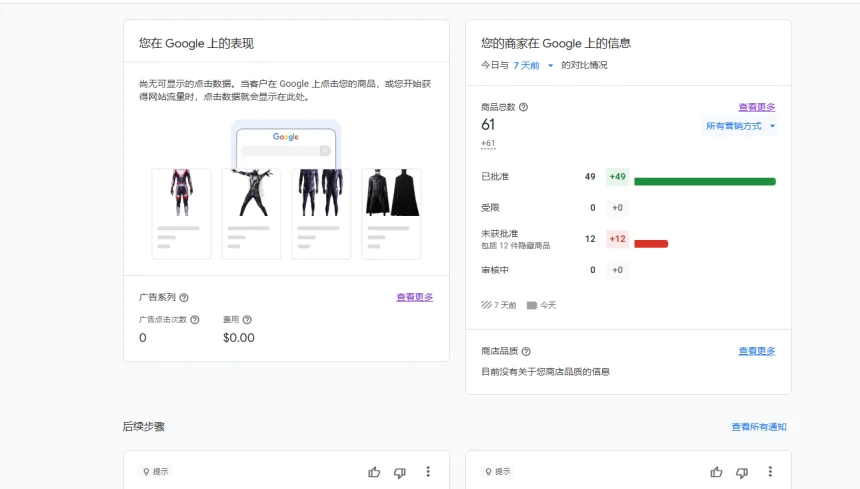Screen dimensions: 860x489
Task: Open 查看所有通知 link
Action: pyautogui.click(x=758, y=427)
